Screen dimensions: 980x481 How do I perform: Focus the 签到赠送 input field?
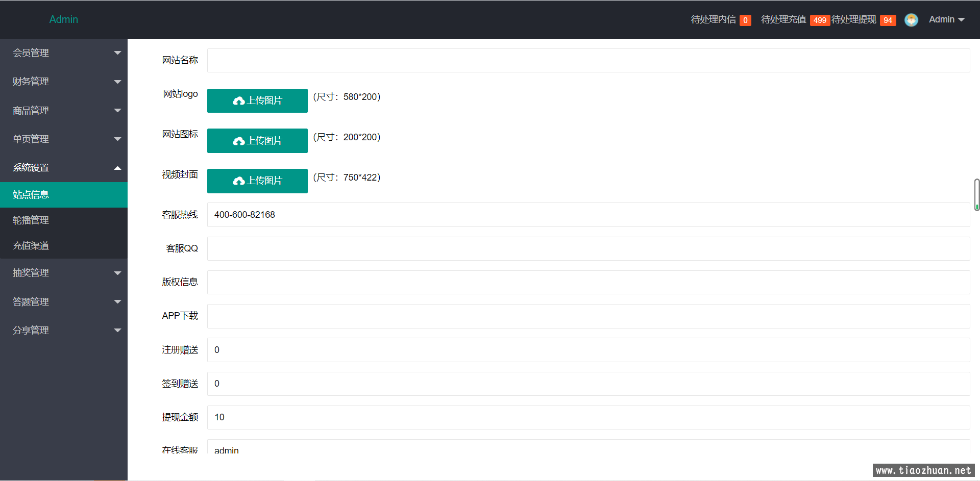[x=589, y=384]
